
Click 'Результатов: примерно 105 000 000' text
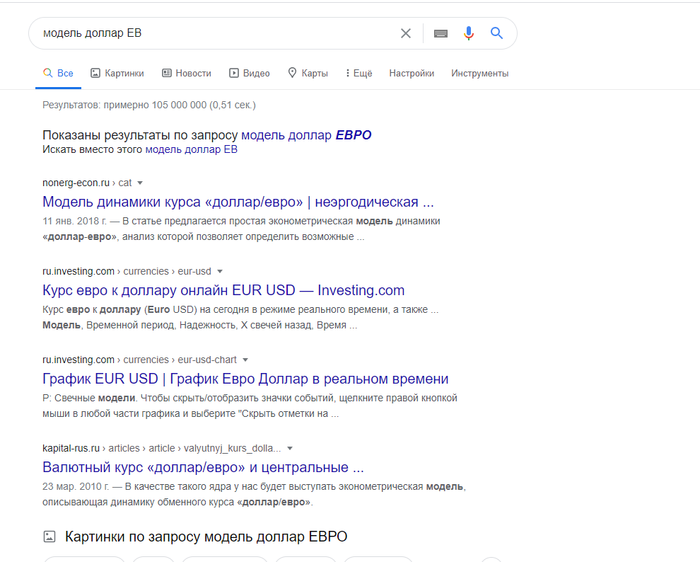pos(149,105)
